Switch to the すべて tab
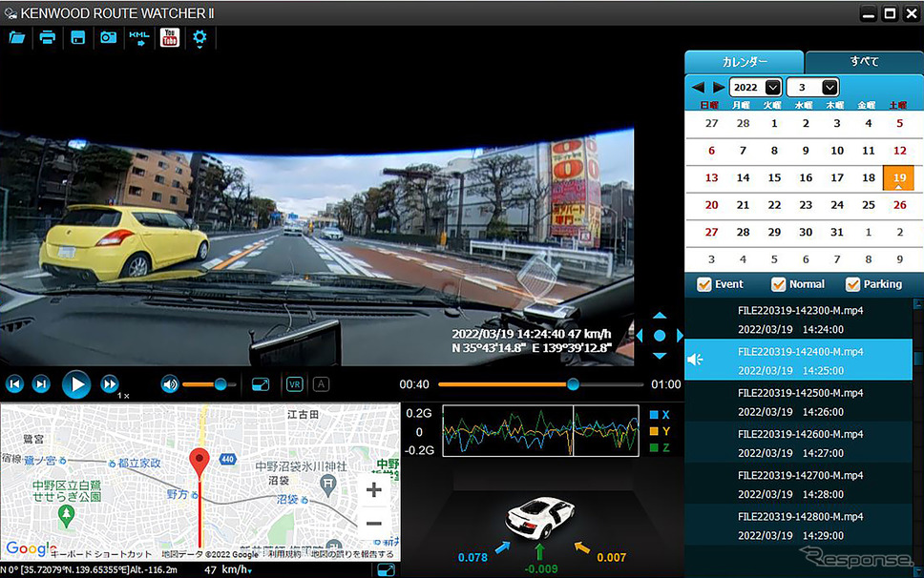 coord(864,61)
